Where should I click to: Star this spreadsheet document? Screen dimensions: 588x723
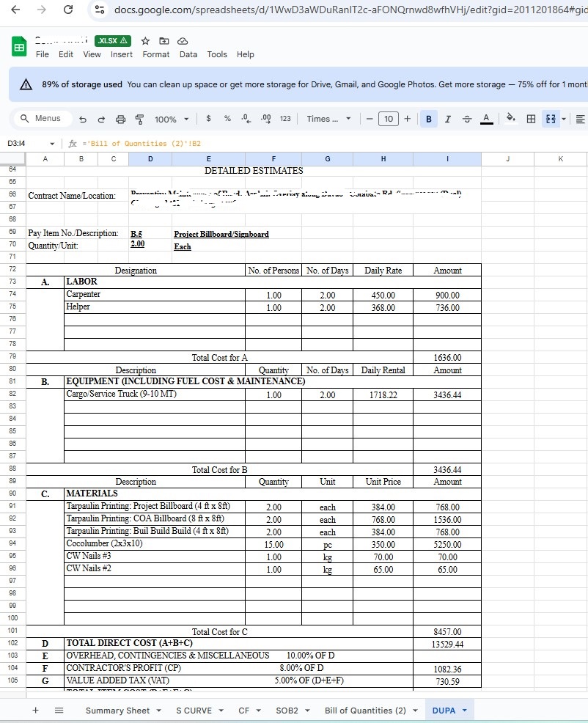pyautogui.click(x=145, y=41)
